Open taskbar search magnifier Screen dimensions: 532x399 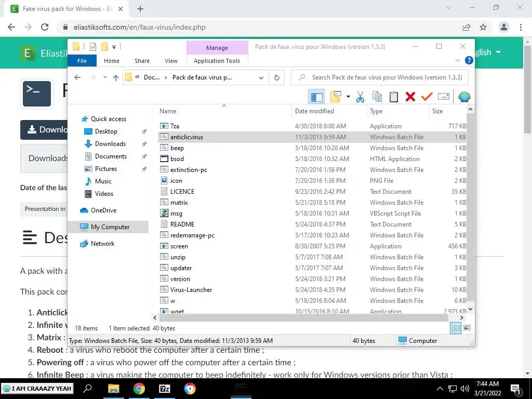(87, 388)
